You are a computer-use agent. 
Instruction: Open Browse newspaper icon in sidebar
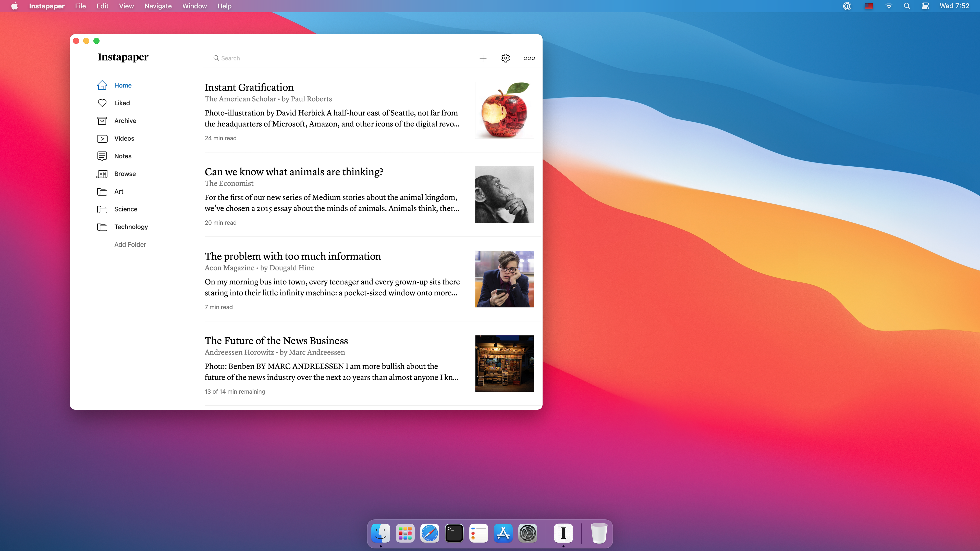tap(102, 174)
